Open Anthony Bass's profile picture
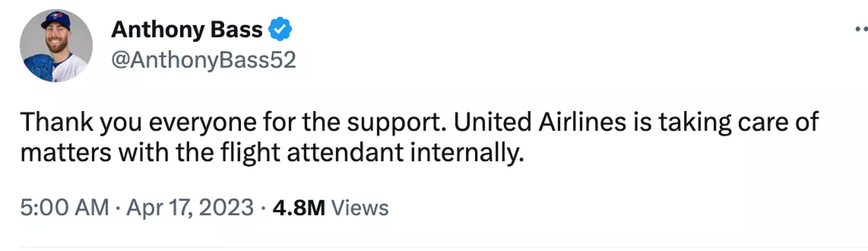This screenshot has width=868, height=251. [56, 46]
